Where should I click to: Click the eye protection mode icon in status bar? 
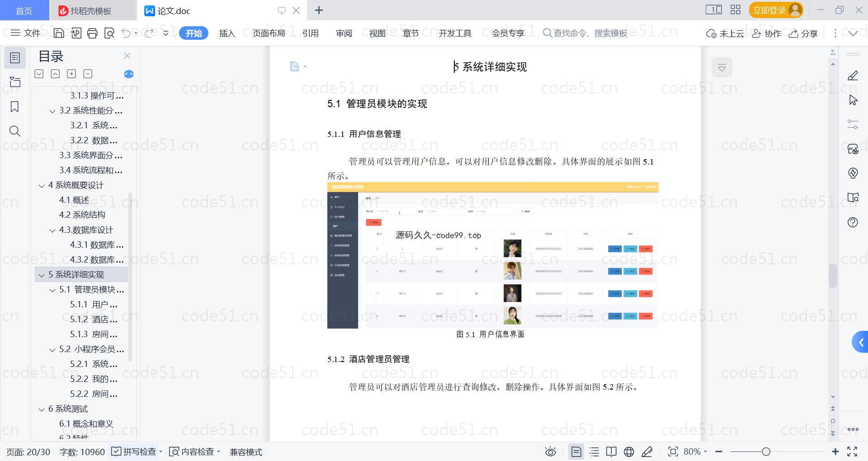(x=550, y=452)
